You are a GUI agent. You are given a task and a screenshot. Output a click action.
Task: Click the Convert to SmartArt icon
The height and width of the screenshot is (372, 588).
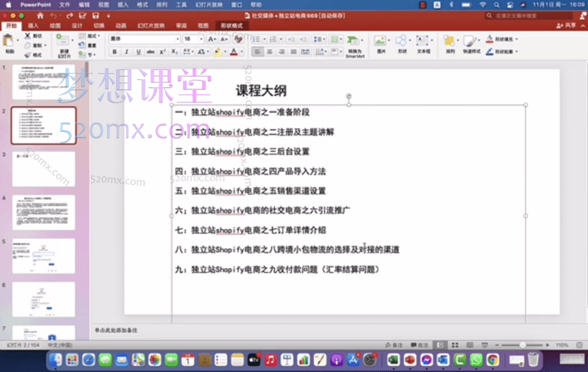353,41
